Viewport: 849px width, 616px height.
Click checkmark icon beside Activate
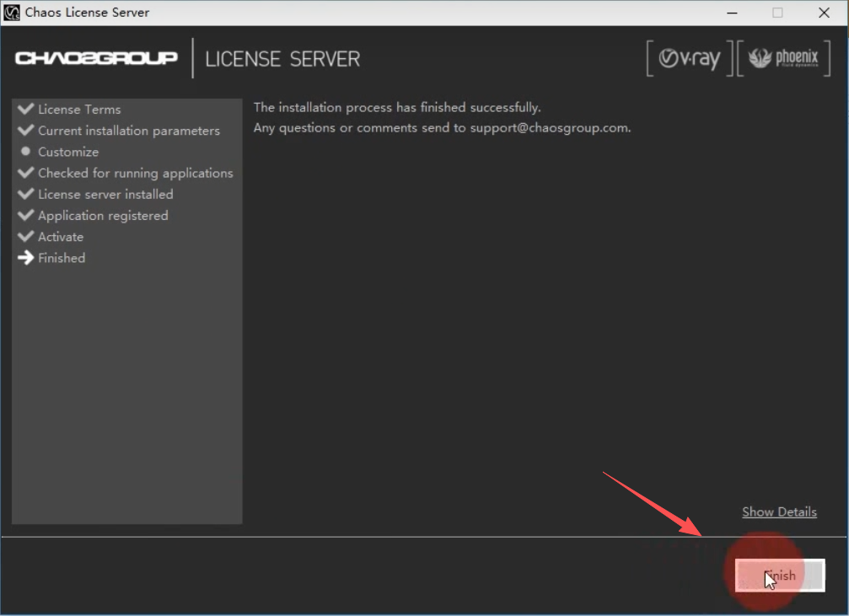pos(25,236)
